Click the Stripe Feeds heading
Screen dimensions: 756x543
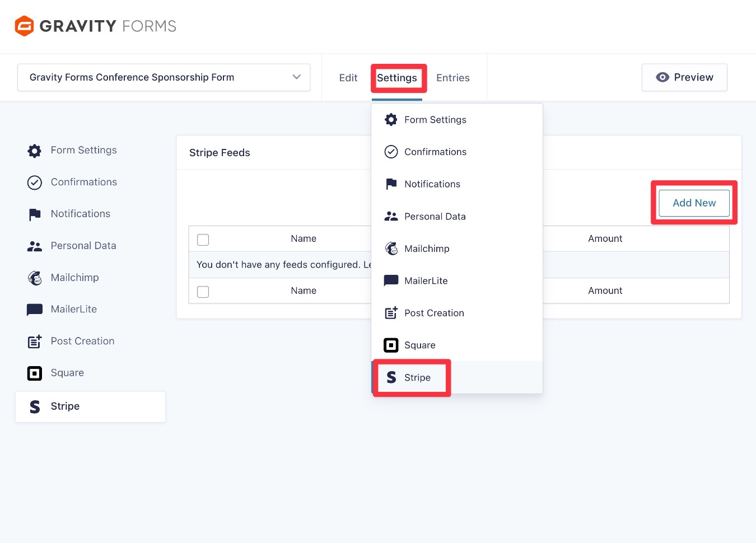pyautogui.click(x=220, y=152)
